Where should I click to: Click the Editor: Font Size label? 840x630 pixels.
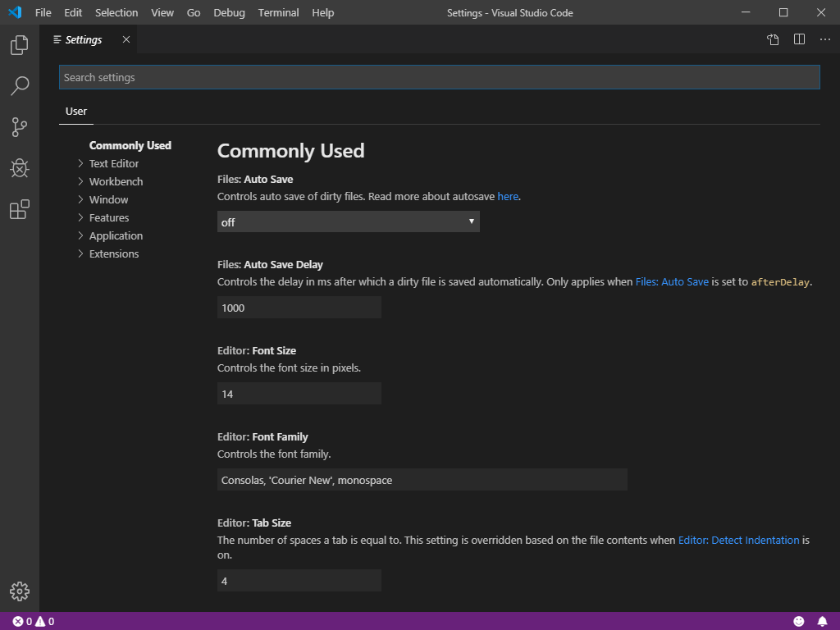257,351
